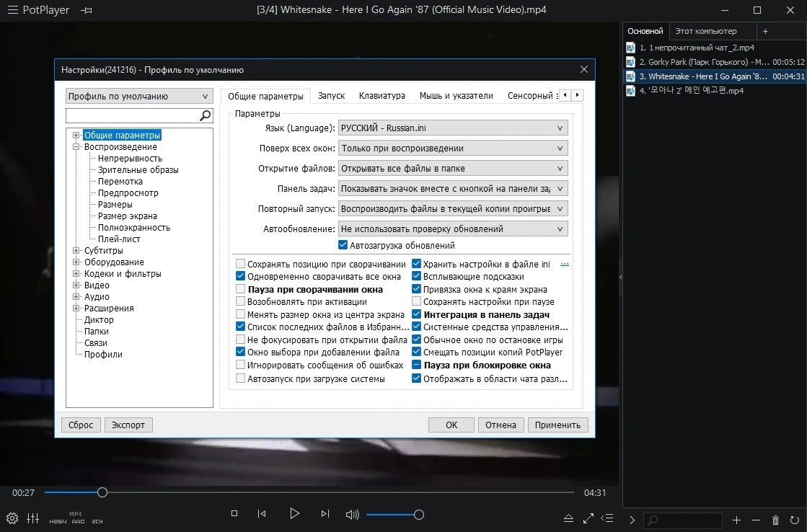Screen dimensions: 807x532
Task: Remove an item with the playlist minus icon
Action: pyautogui.click(x=756, y=520)
